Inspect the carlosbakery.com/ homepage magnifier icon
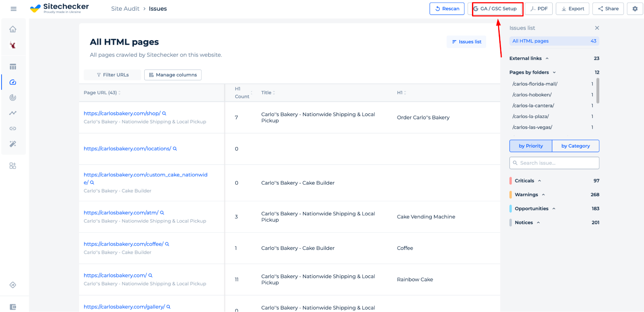The image size is (644, 312). pyautogui.click(x=150, y=276)
